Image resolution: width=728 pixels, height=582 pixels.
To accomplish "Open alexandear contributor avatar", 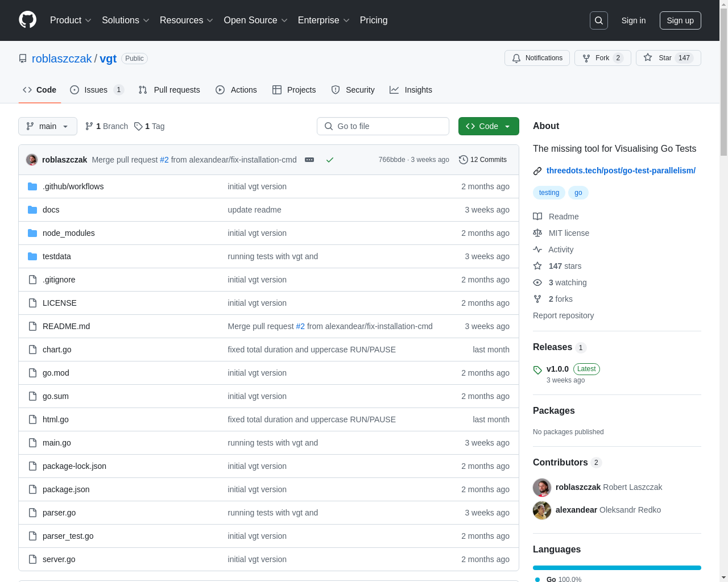I will click(x=542, y=510).
